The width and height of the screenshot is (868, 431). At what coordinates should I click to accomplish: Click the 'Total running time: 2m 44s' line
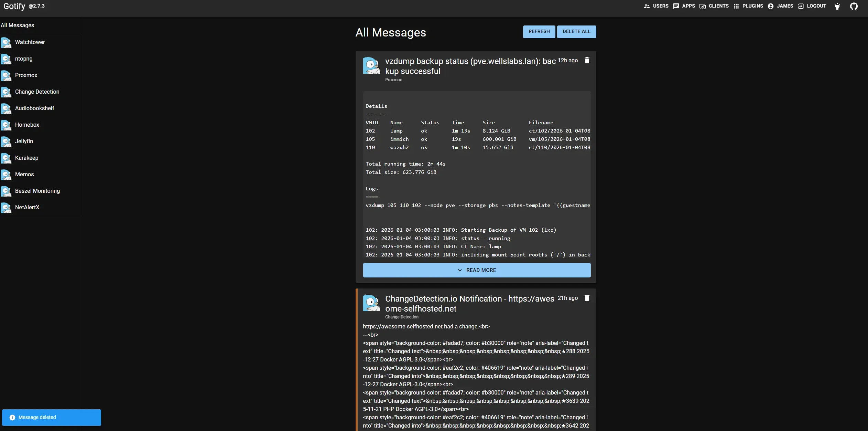[405, 164]
